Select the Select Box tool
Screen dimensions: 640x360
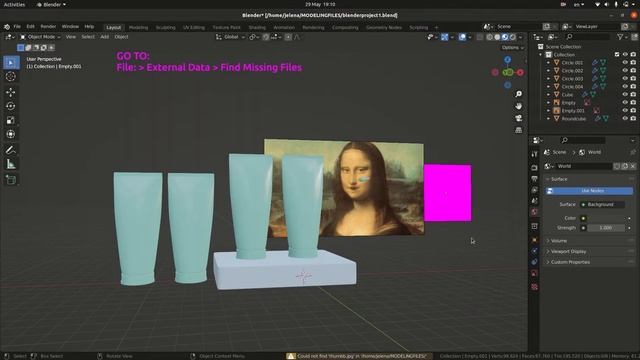[11, 62]
